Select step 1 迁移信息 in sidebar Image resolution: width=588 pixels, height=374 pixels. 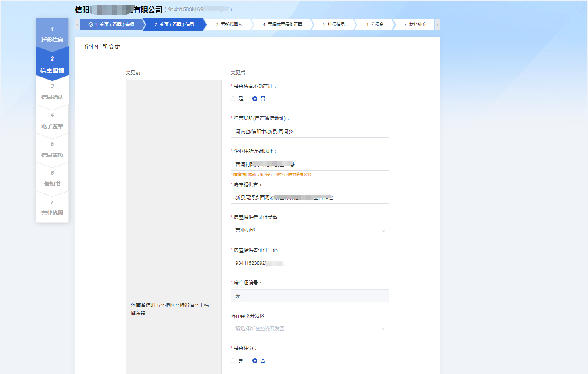(x=52, y=34)
